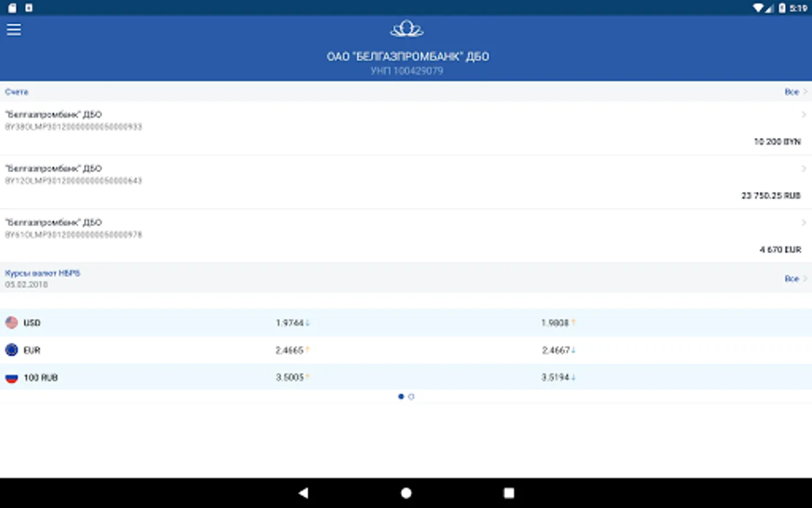Select the first page indicator dot

pos(401,397)
